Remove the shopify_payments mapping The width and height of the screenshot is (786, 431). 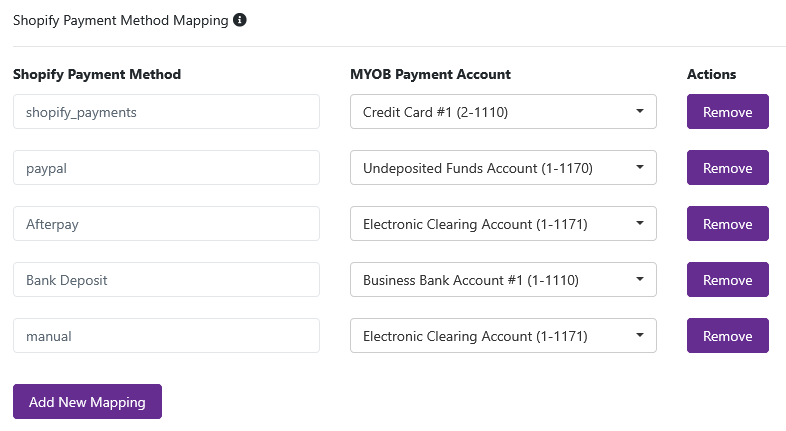point(727,112)
